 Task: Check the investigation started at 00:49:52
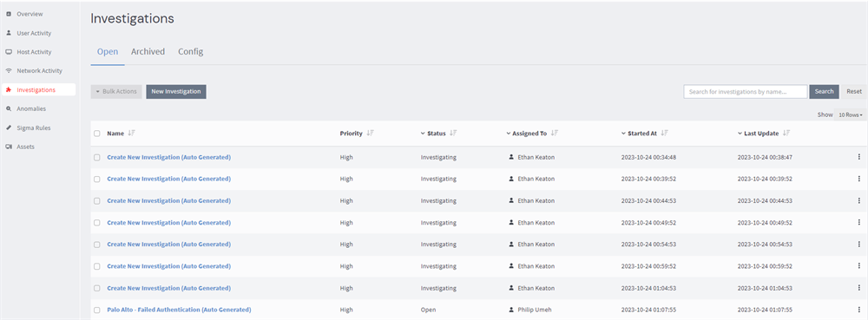click(97, 223)
